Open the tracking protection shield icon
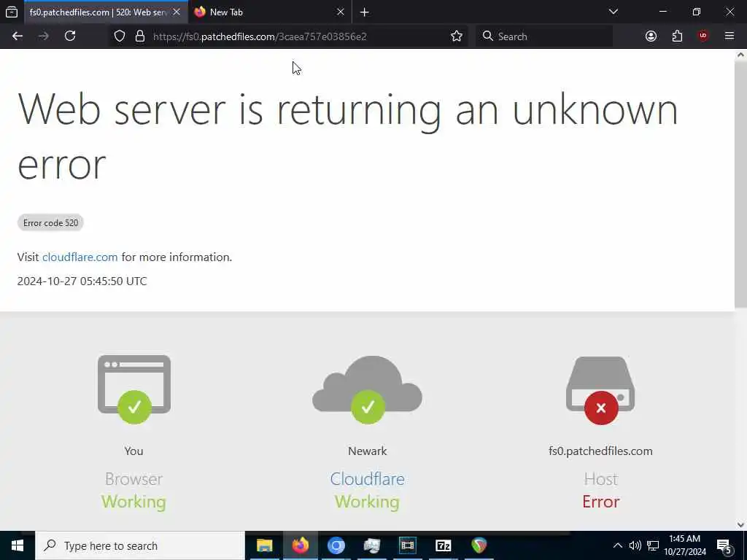 (120, 36)
